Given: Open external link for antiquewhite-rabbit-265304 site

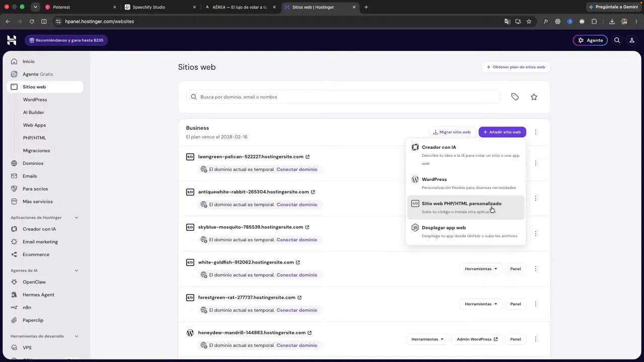Looking at the screenshot, I should (313, 192).
